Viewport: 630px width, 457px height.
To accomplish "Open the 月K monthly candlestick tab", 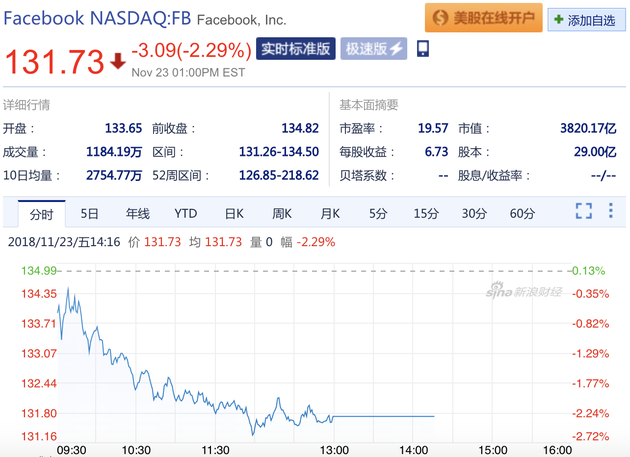I will pos(330,213).
